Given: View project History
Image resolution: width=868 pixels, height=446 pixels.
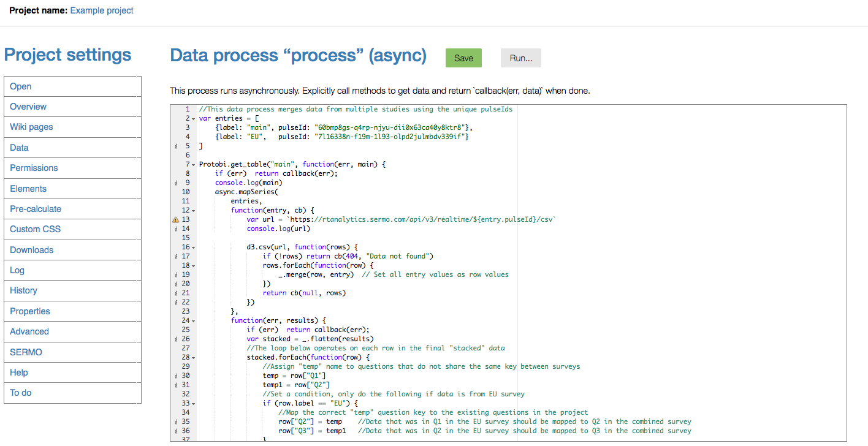Looking at the screenshot, I should pos(72,290).
